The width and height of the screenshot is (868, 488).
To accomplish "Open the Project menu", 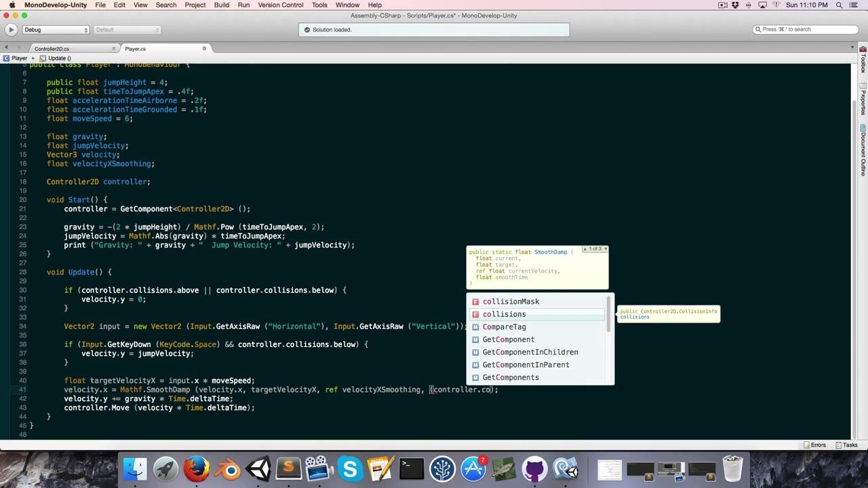I will point(195,5).
